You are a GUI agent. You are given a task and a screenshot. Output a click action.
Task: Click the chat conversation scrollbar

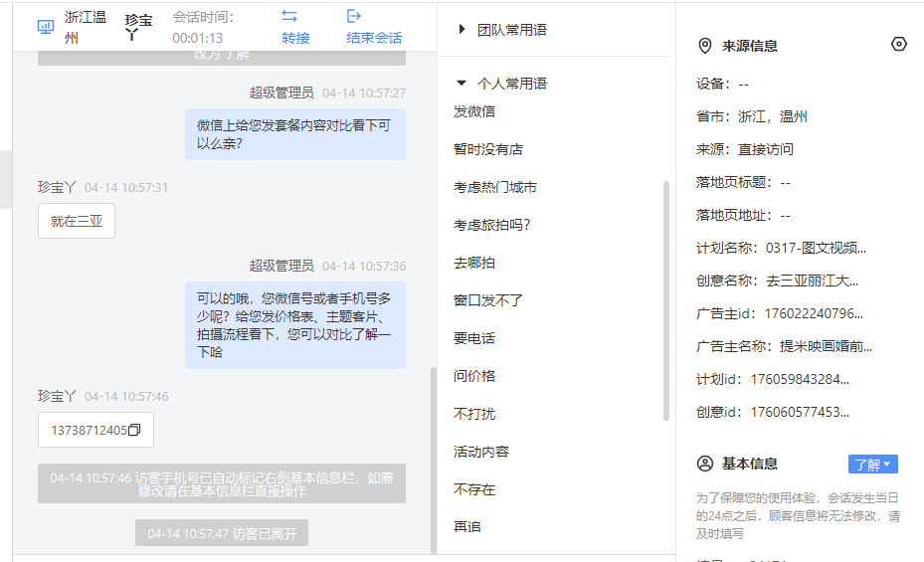(x=434, y=461)
